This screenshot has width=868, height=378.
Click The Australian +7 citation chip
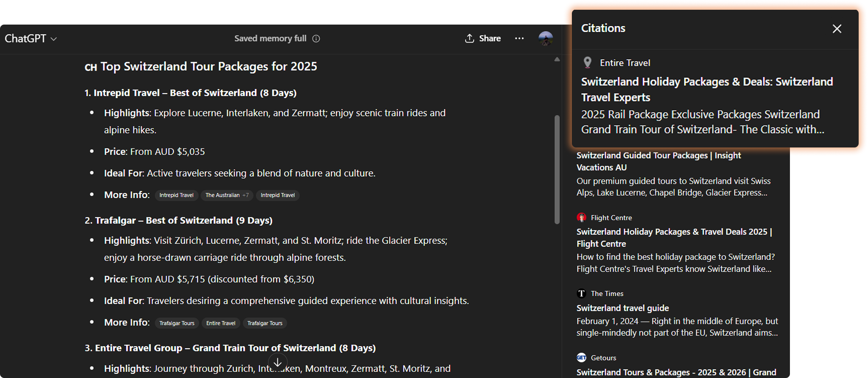click(x=227, y=195)
